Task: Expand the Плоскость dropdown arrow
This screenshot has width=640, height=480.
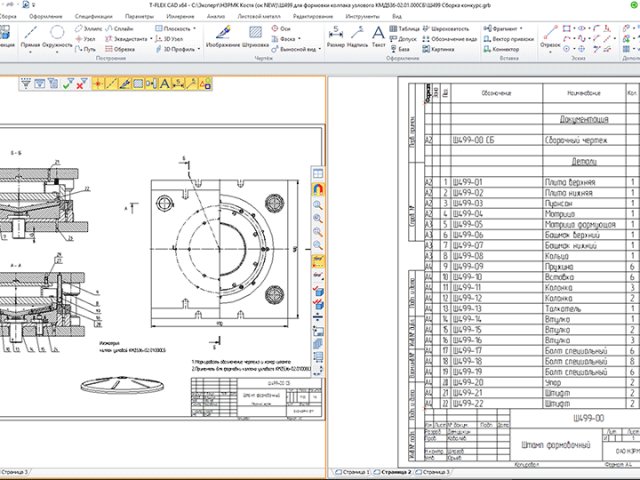Action: 194,29
